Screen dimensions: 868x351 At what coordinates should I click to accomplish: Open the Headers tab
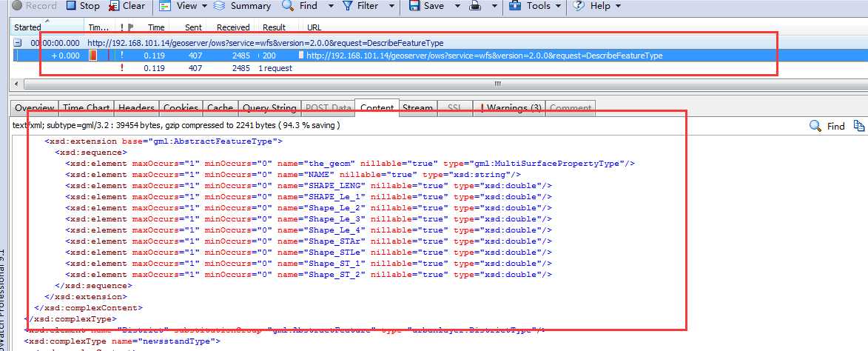137,108
